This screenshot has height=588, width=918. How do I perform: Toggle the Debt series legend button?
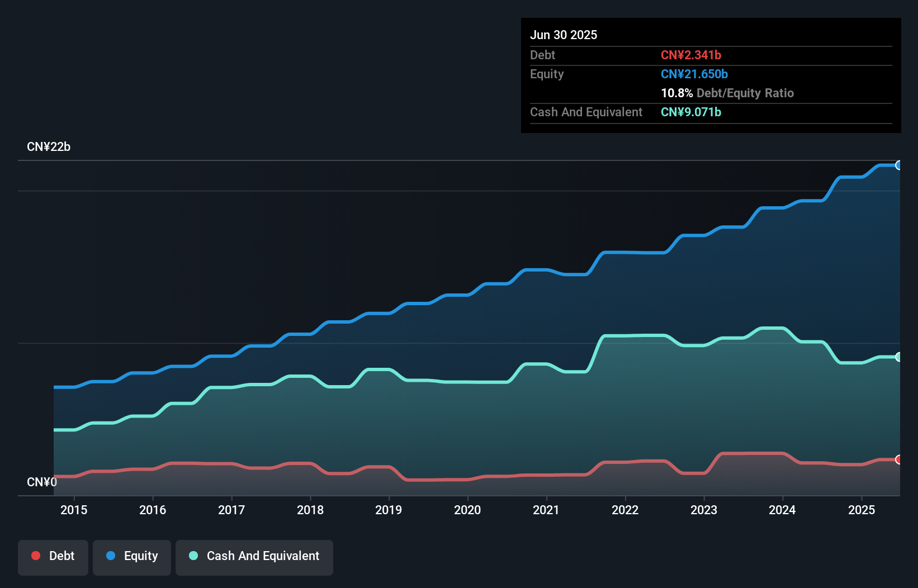[53, 557]
